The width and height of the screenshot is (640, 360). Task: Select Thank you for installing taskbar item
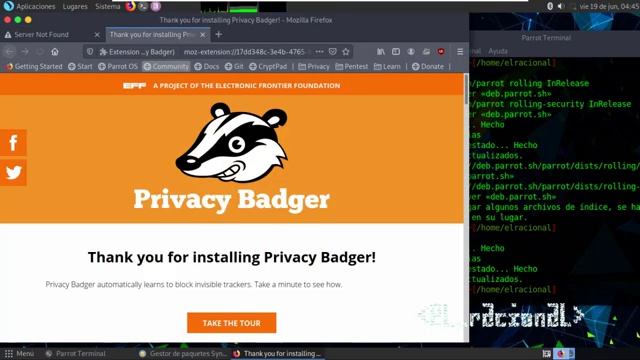tap(277, 353)
